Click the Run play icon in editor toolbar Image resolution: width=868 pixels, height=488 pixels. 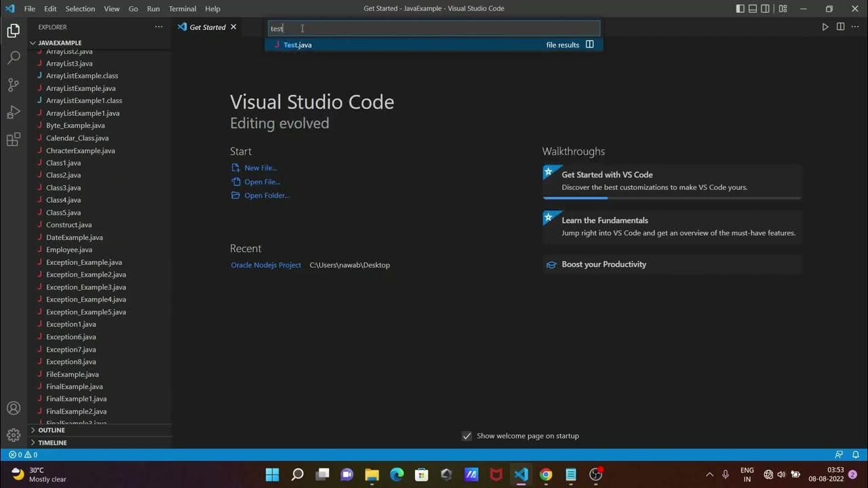[825, 27]
